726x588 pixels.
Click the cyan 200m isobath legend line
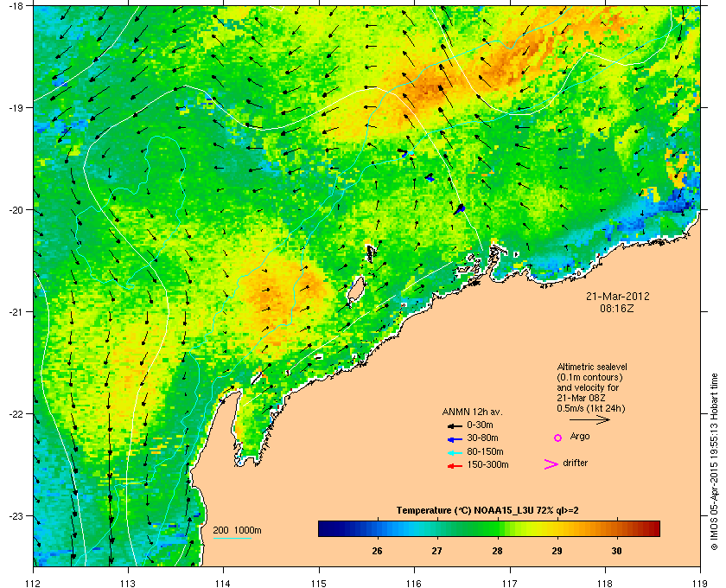pyautogui.click(x=232, y=538)
